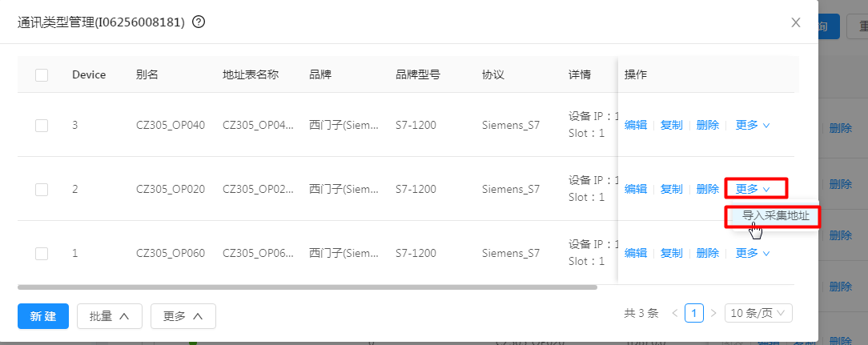Tick the checkbox for Device 1

(42, 253)
